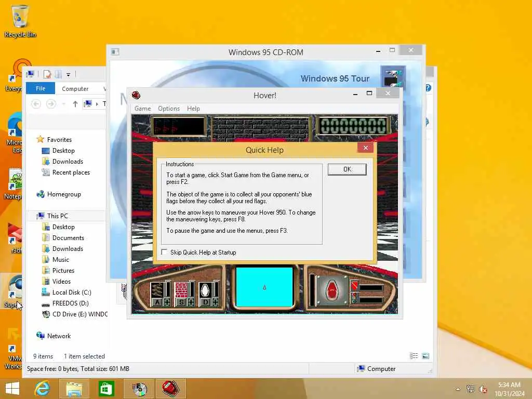The width and height of the screenshot is (532, 399).
Task: Click the Properties quick access icon in Explorer
Action: [47, 74]
